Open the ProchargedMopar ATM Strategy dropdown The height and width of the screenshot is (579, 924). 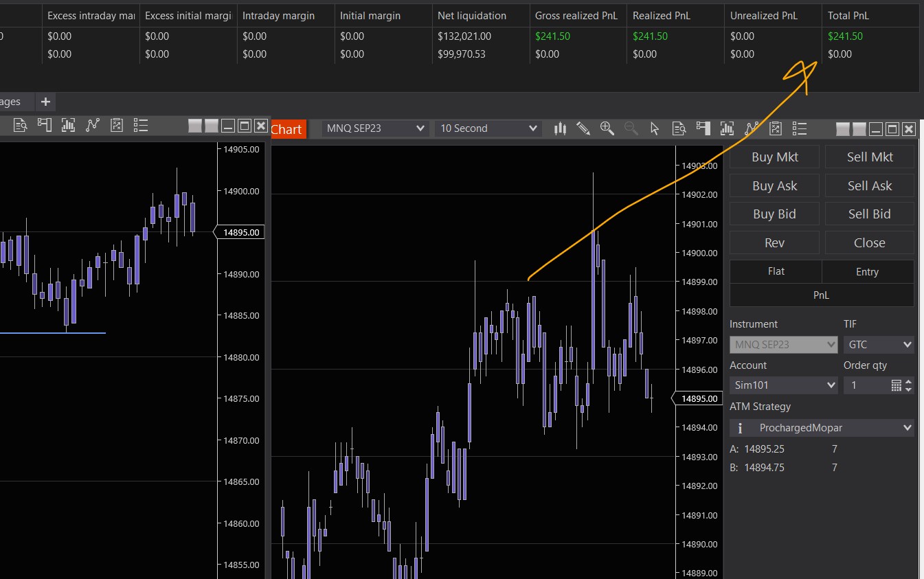point(822,428)
